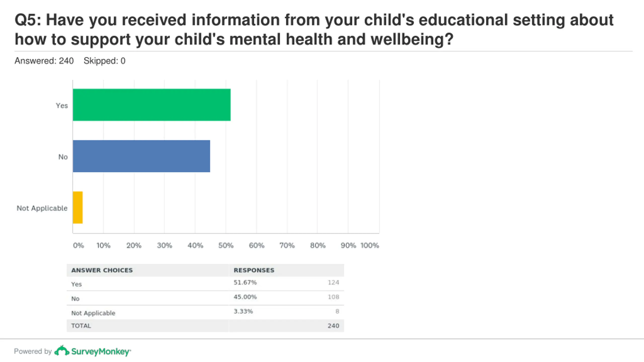Click the yellow Not Applicable bar
Image resolution: width=644 pixels, height=362 pixels.
(x=78, y=207)
